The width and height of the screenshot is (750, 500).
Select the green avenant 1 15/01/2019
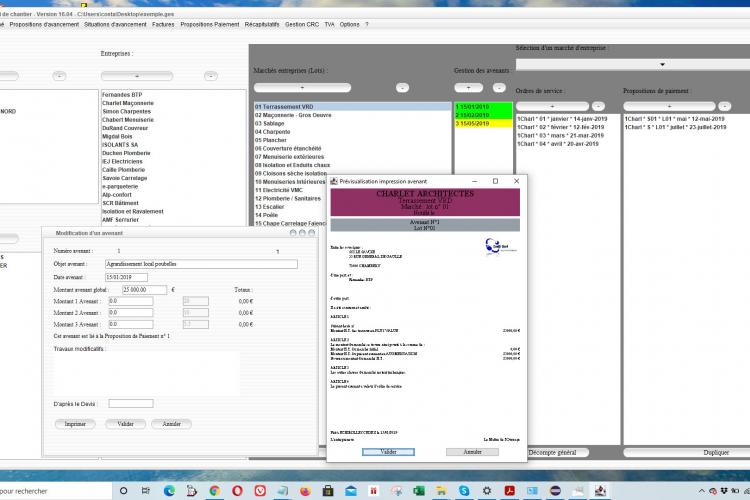(483, 107)
